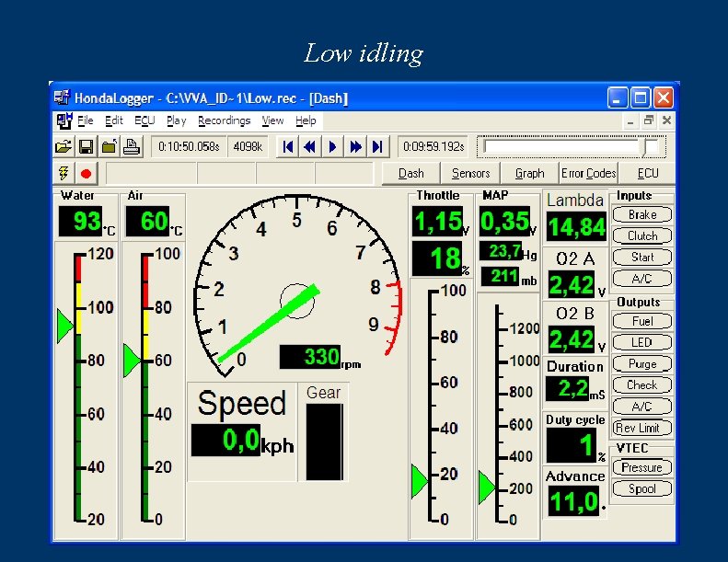Click the 4098k size field
Image resolution: width=728 pixels, height=562 pixels.
[x=248, y=147]
